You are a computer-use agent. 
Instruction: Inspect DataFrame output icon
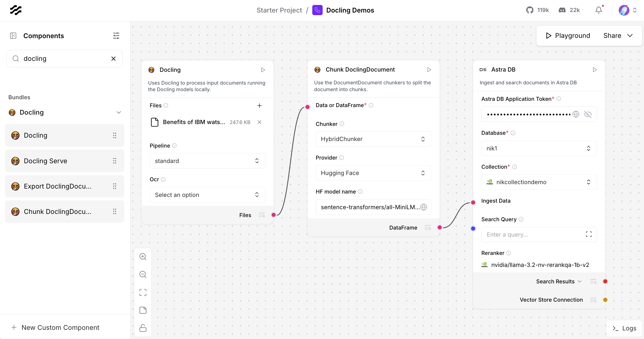pyautogui.click(x=427, y=228)
